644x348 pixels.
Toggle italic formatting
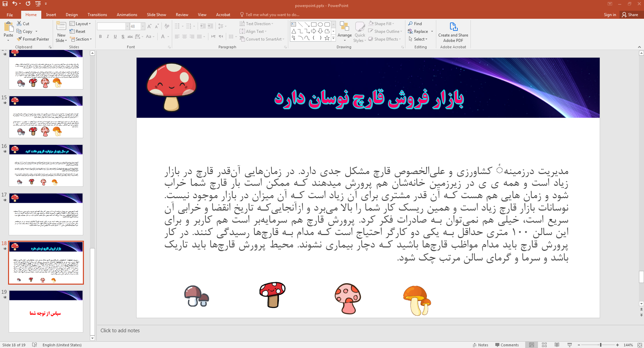click(x=108, y=37)
